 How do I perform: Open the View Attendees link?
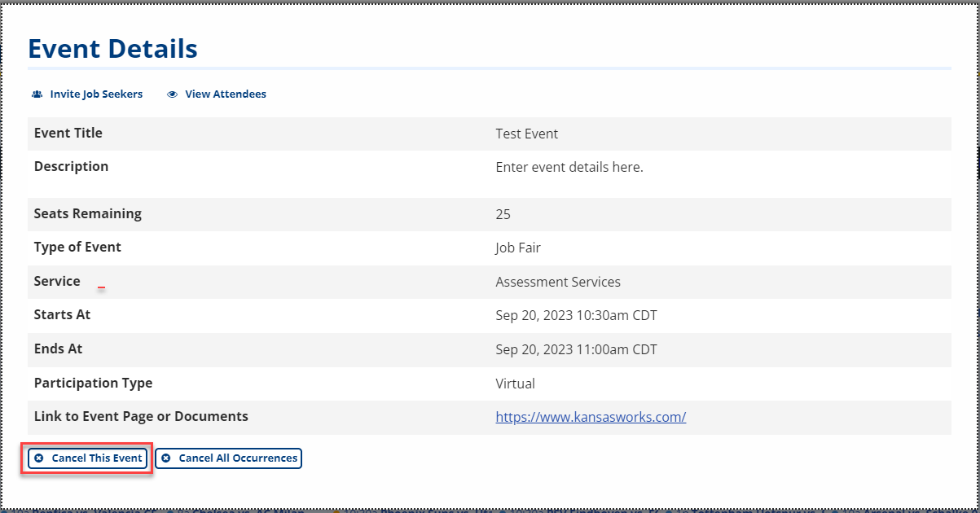[x=225, y=94]
